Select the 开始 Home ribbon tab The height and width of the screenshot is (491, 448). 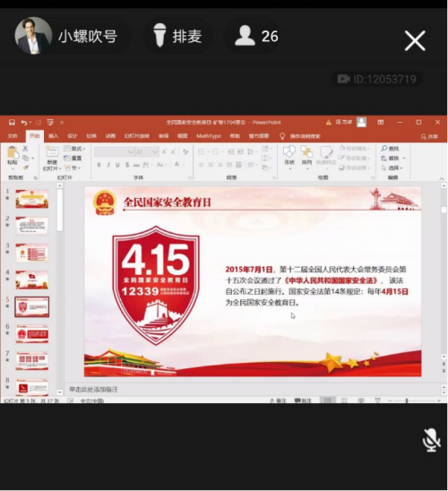pyautogui.click(x=34, y=136)
